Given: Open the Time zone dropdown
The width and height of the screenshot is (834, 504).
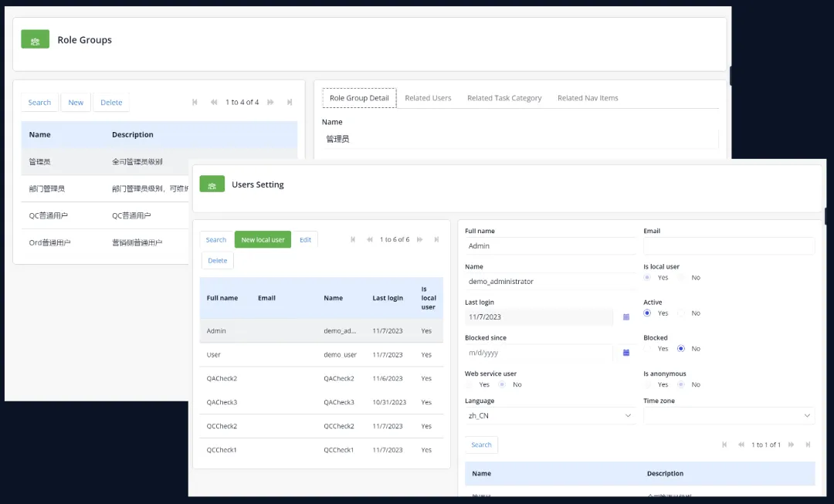Looking at the screenshot, I should [x=729, y=416].
